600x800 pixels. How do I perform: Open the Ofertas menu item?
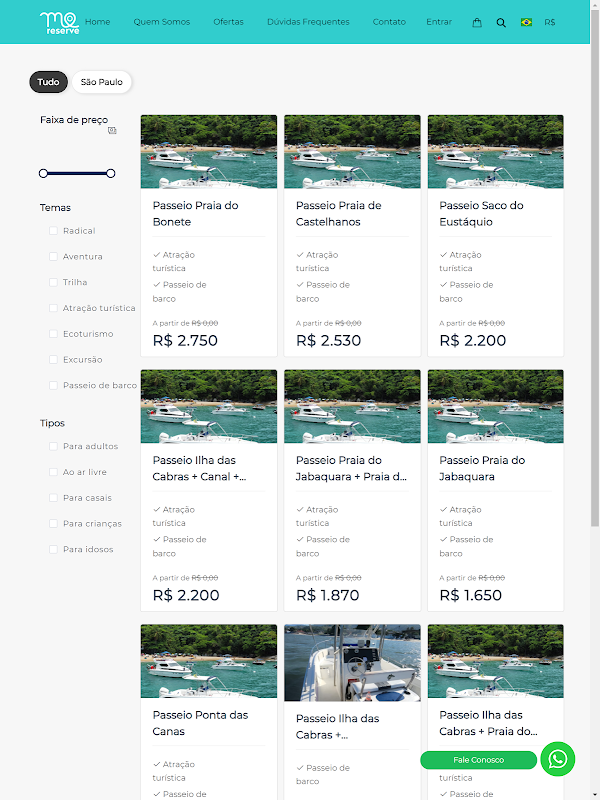pyautogui.click(x=228, y=22)
